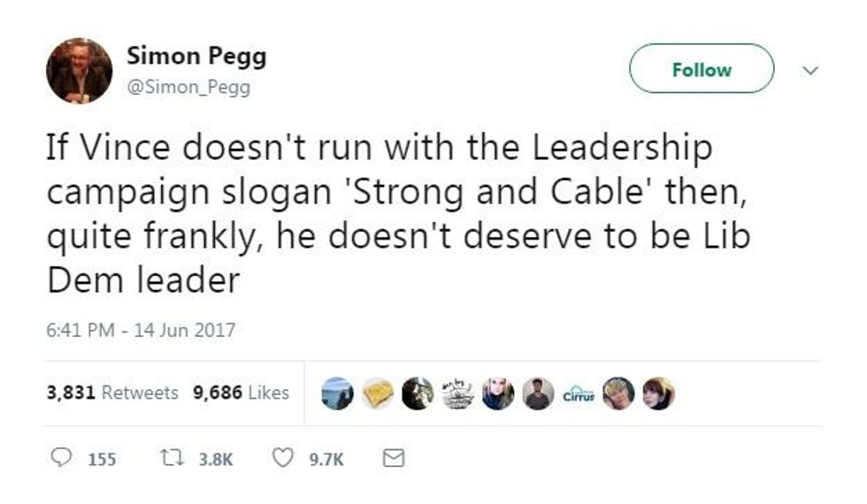Like the tweet with the heart icon

point(283,458)
